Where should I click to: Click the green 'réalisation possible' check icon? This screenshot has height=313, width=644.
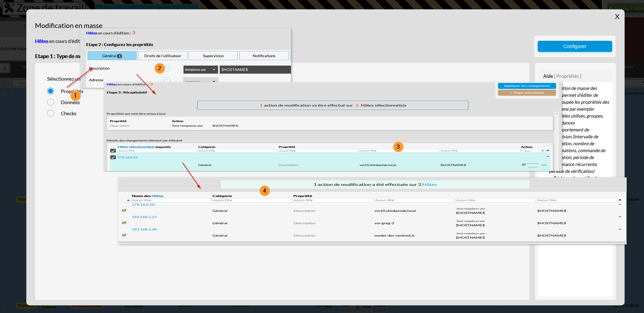tap(524, 165)
